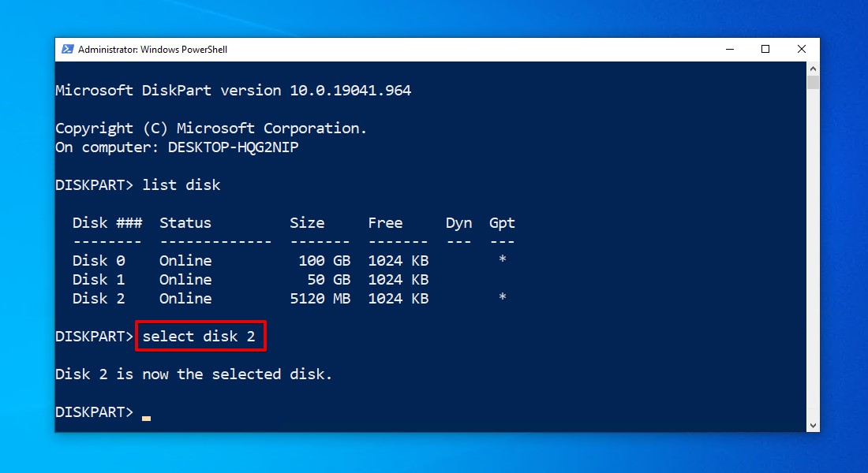The image size is (868, 473).
Task: Click the blinking cursor at last DISKPART prompt
Action: pyautogui.click(x=146, y=419)
